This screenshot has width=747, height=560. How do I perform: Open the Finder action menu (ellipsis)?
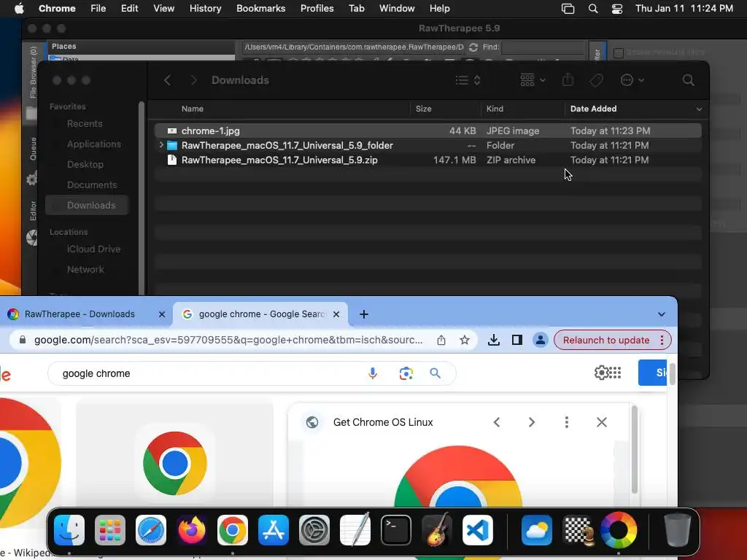tap(632, 80)
